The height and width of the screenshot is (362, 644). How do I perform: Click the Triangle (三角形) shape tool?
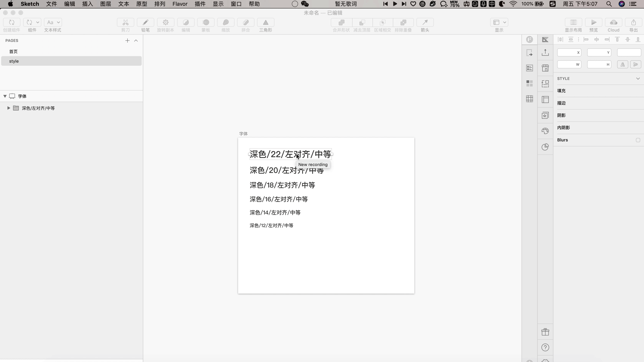266,22
